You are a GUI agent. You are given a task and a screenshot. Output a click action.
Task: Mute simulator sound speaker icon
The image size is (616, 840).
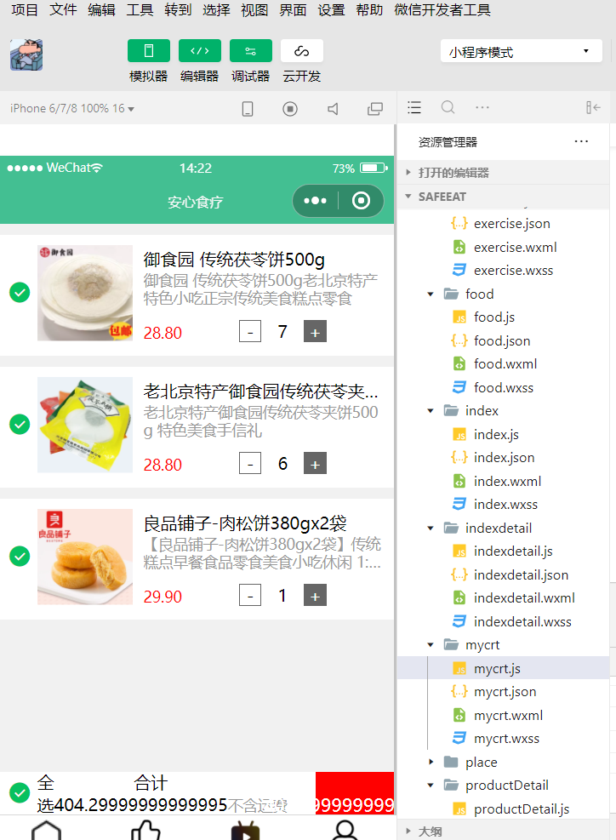[333, 109]
